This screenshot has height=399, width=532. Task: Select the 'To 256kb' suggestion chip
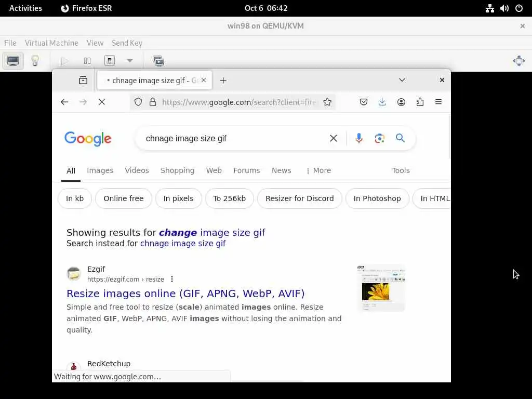pyautogui.click(x=229, y=198)
